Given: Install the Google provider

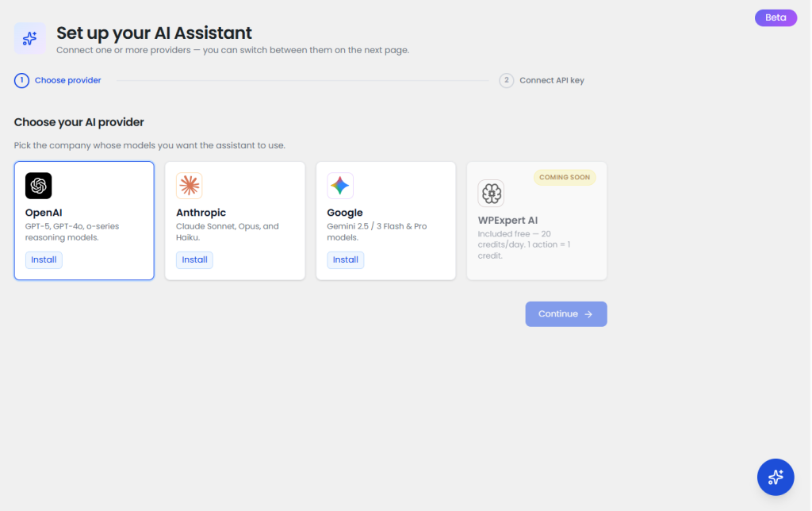Looking at the screenshot, I should (346, 259).
